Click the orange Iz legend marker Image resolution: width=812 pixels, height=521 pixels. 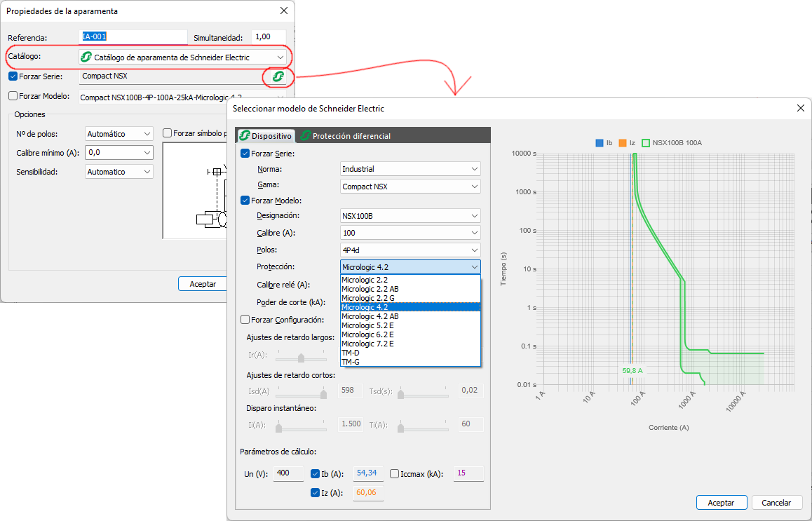(x=622, y=143)
